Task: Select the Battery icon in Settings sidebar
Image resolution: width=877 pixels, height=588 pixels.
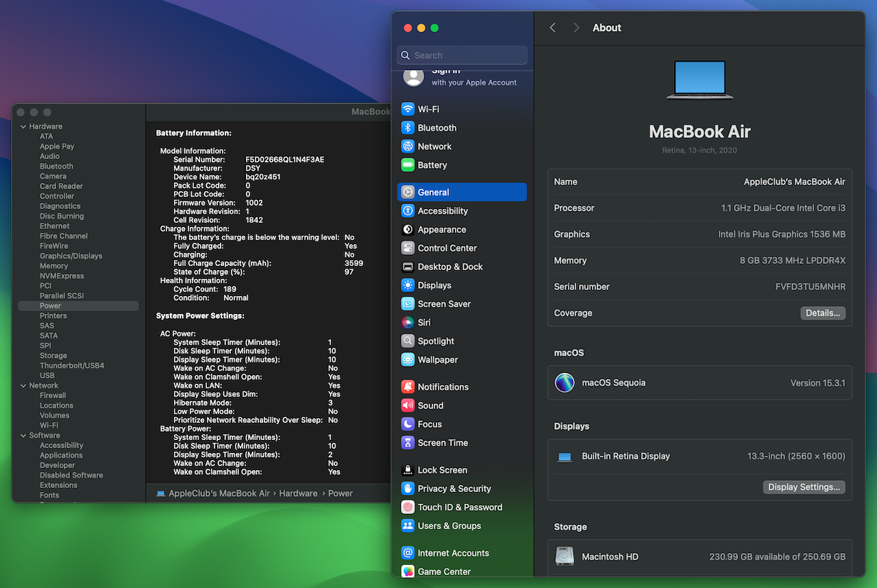Action: (408, 164)
